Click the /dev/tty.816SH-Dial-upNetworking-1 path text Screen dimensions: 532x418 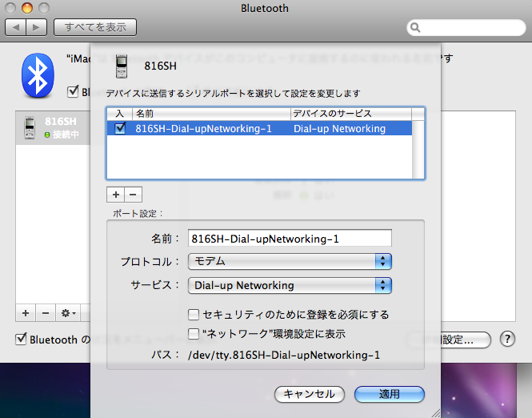coord(284,355)
